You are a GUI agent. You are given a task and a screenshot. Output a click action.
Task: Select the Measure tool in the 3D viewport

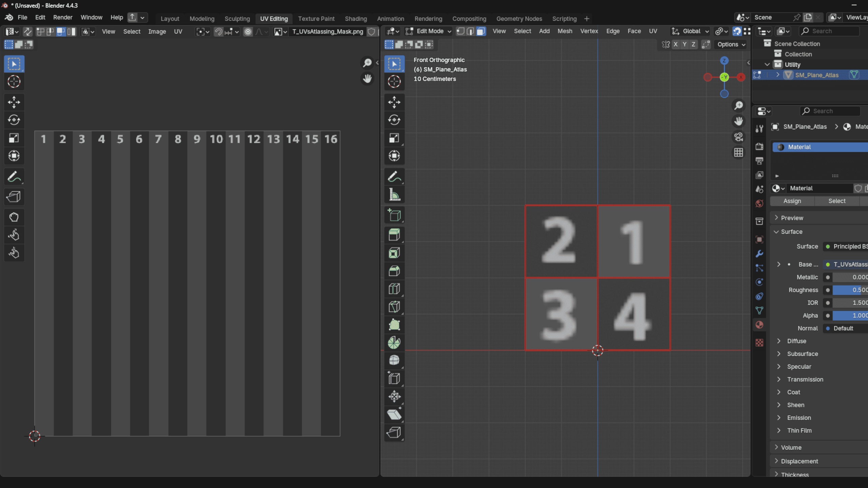[394, 195]
